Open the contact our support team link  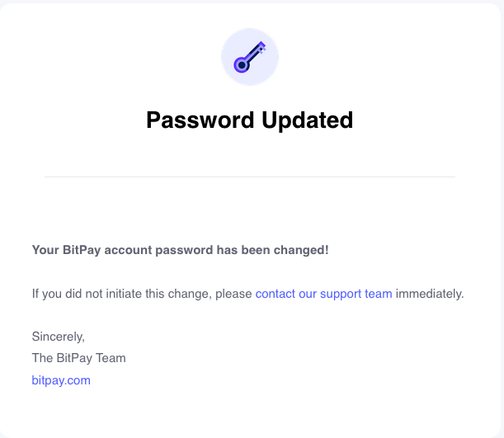tap(323, 294)
